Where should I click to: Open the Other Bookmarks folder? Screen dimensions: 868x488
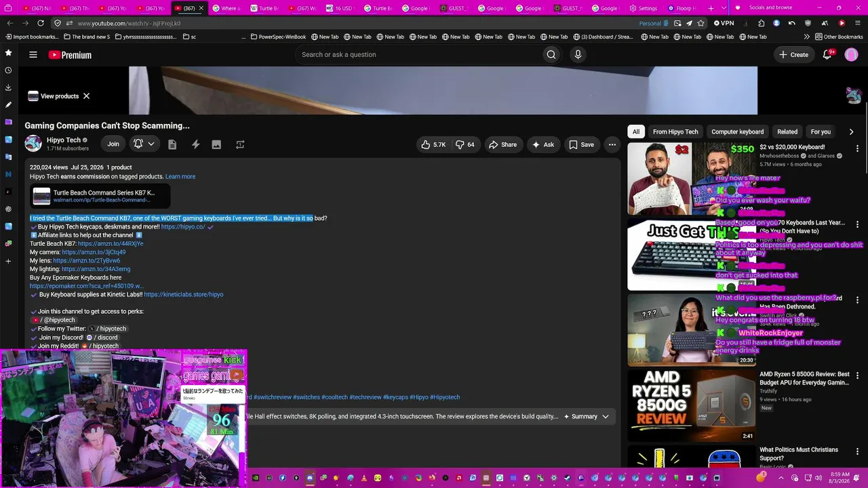click(839, 37)
